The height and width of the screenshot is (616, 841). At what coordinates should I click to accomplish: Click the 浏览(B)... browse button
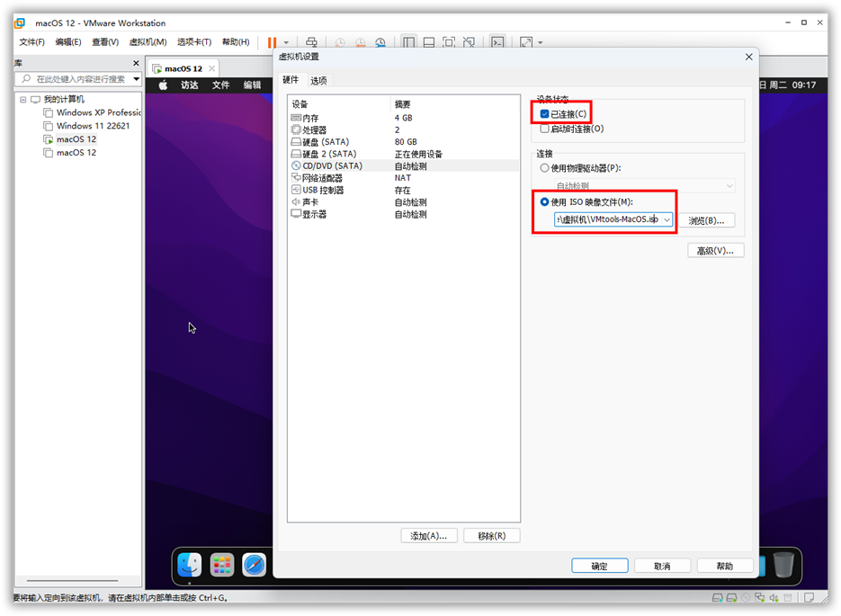pyautogui.click(x=706, y=220)
